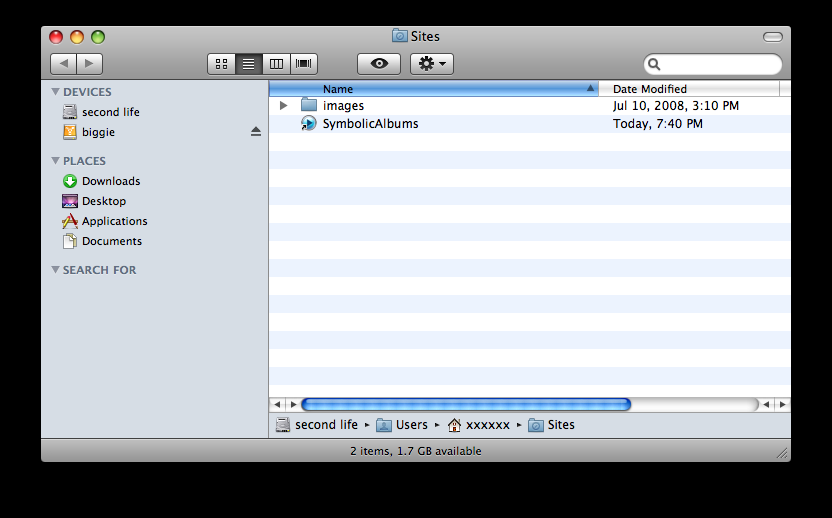Click the second life hard drive icon

click(x=70, y=112)
